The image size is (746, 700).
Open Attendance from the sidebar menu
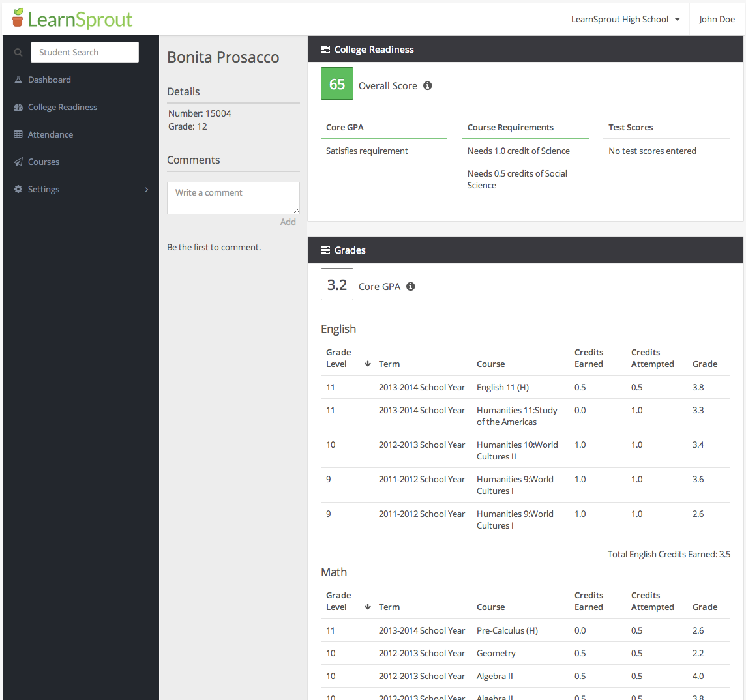pyautogui.click(x=50, y=134)
